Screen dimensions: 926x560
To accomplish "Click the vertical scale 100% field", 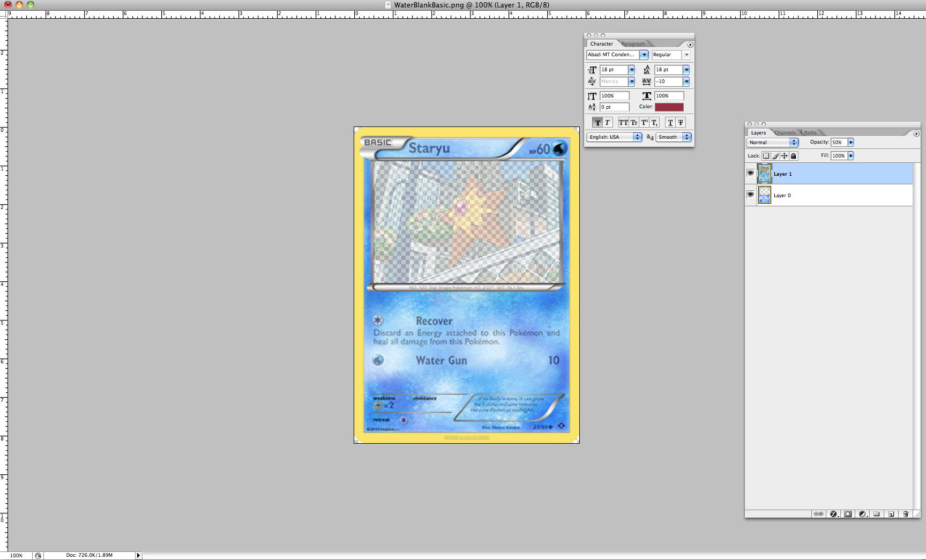I will tap(615, 96).
